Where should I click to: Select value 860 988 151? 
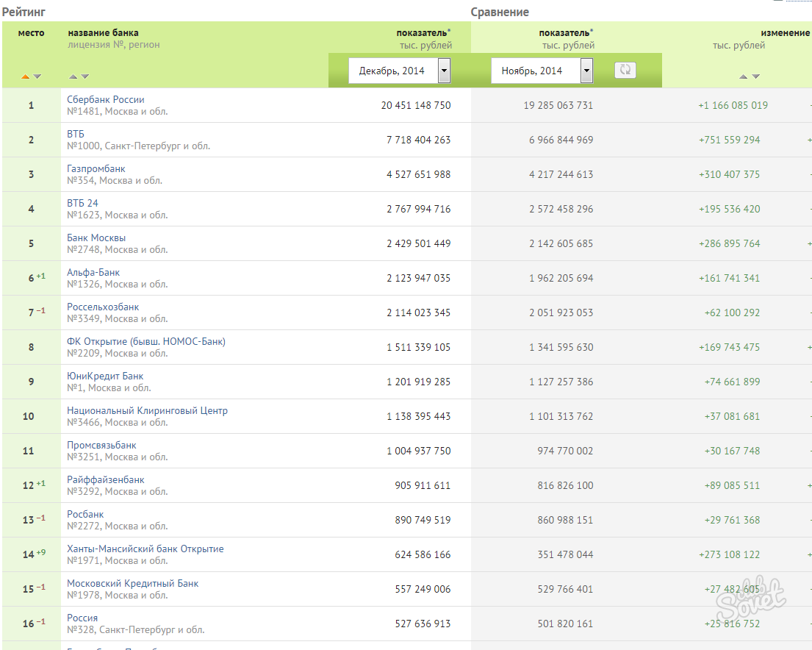pos(565,520)
